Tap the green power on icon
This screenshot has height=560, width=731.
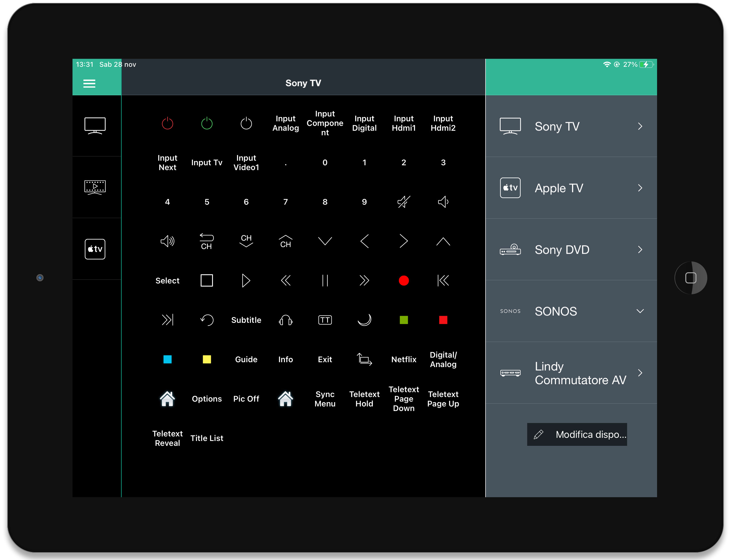point(207,123)
